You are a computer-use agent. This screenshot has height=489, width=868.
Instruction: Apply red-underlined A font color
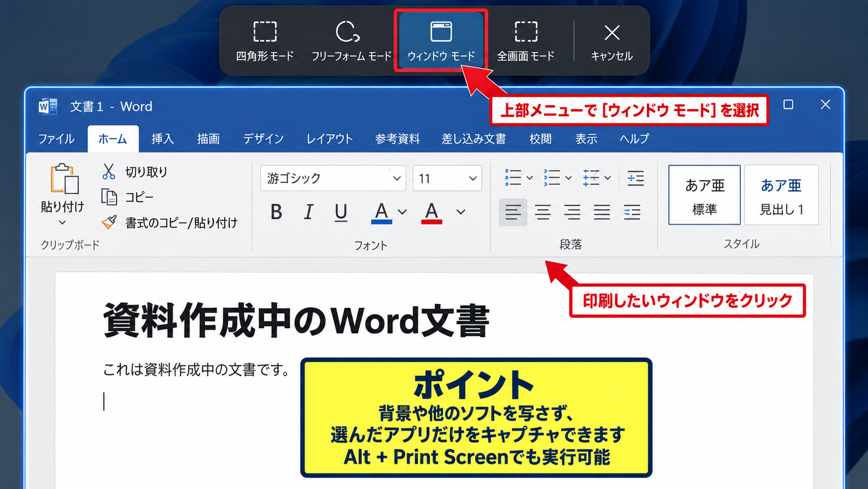pos(431,213)
